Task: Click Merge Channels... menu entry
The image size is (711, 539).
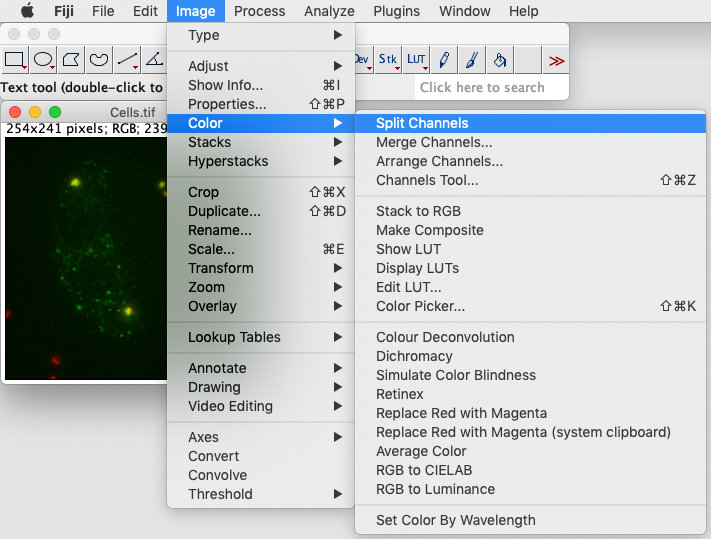Action: [x=434, y=142]
